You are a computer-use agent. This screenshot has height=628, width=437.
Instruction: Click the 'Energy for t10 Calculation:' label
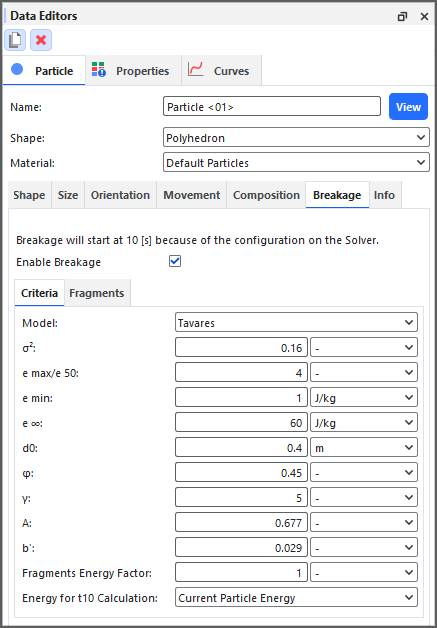(x=90, y=598)
